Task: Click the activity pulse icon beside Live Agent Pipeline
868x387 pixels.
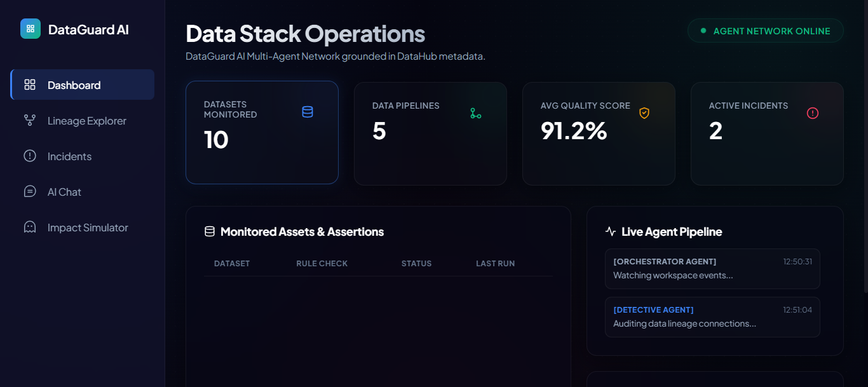Action: [x=611, y=231]
